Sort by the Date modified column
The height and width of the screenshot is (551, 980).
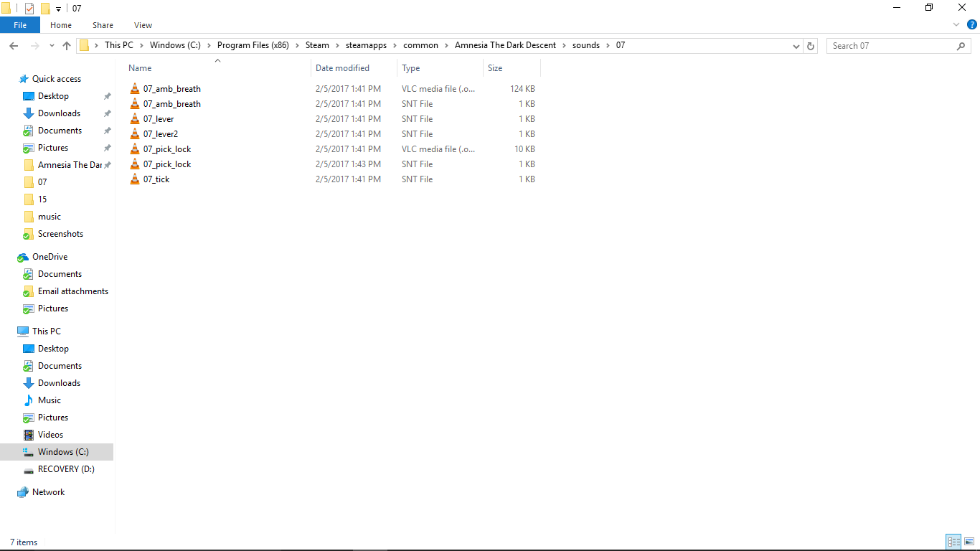(x=342, y=68)
